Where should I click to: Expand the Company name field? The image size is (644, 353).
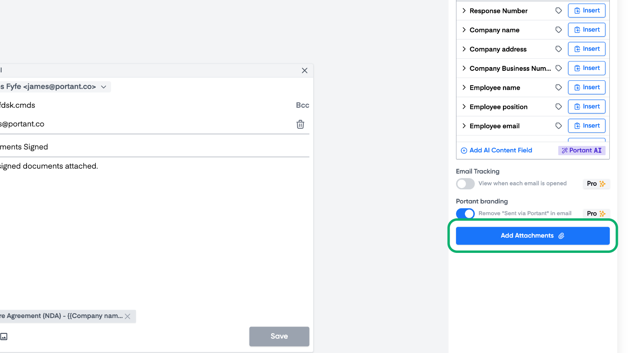tap(464, 30)
